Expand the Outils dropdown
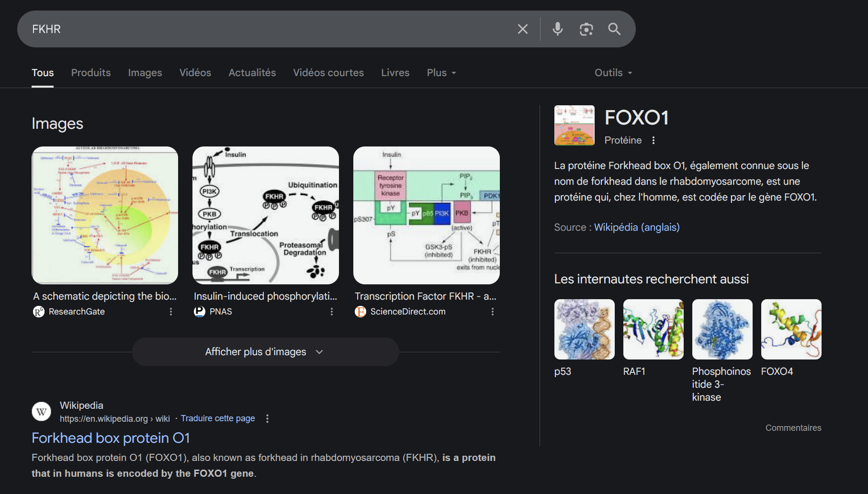 tap(613, 73)
